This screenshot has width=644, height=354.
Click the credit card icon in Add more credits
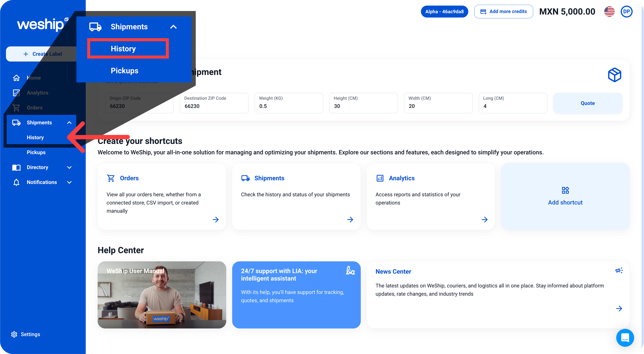pos(483,12)
